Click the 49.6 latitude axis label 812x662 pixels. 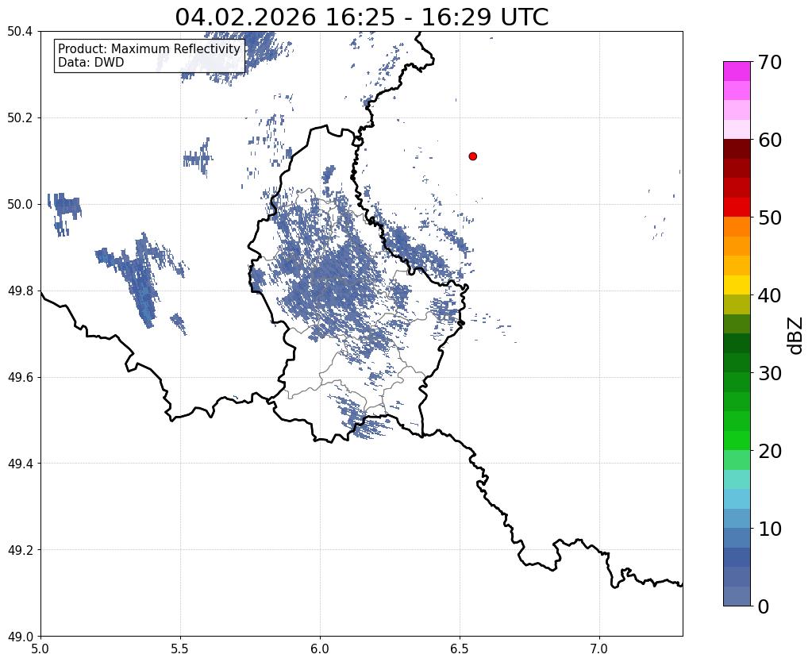[x=20, y=377]
